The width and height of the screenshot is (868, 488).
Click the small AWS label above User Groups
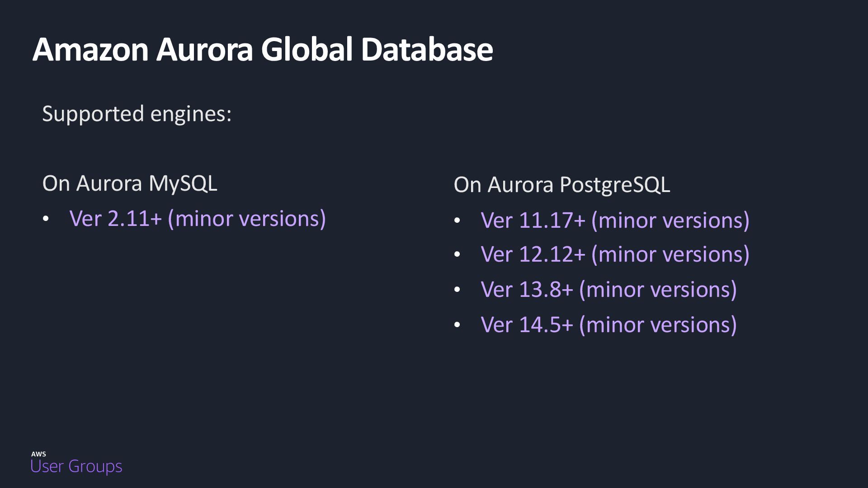[38, 454]
